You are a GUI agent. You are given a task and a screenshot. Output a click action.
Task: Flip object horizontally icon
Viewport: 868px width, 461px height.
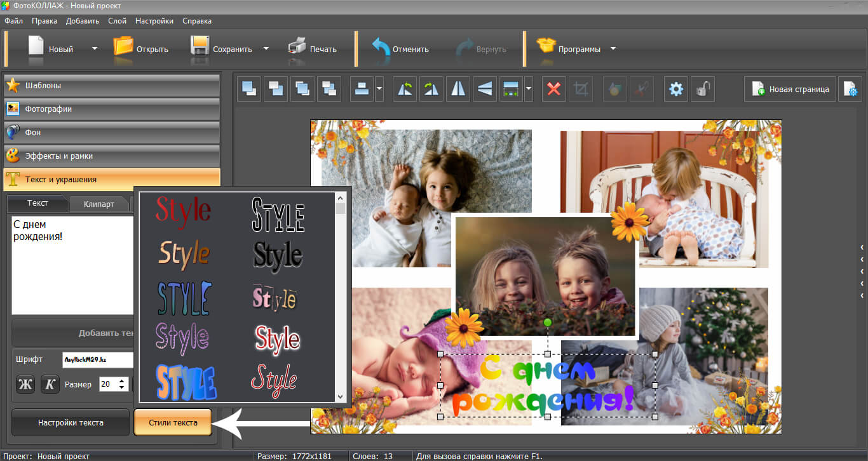click(x=458, y=89)
